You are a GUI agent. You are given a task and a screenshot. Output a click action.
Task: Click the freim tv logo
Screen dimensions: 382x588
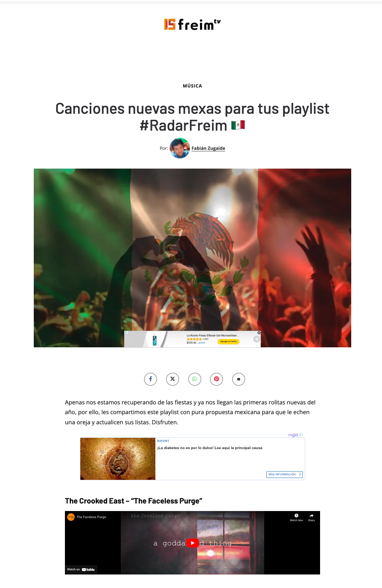pos(193,24)
